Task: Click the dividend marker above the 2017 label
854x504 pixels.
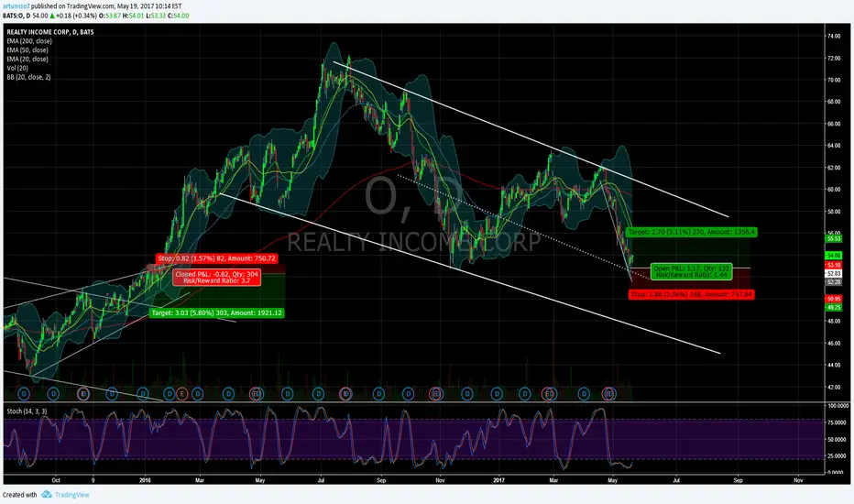Action: (x=496, y=393)
